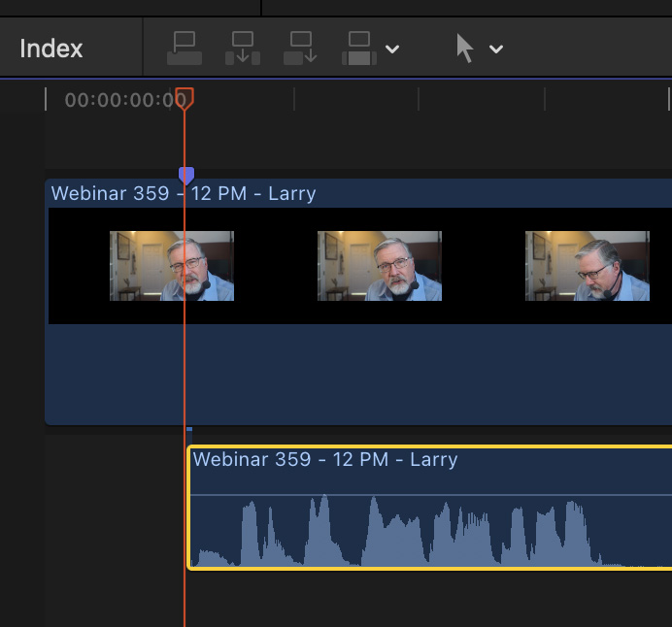Select the second video filmstrip thumbnail
Image resolution: width=672 pixels, height=627 pixels.
point(379,265)
